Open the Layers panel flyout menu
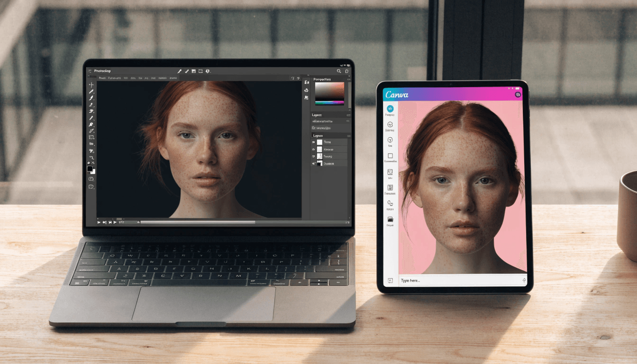 (348, 136)
